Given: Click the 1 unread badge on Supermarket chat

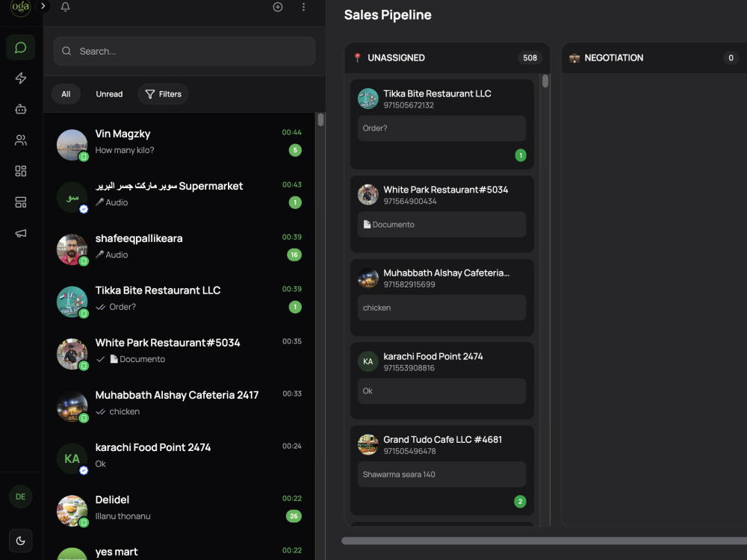Looking at the screenshot, I should pyautogui.click(x=295, y=203).
